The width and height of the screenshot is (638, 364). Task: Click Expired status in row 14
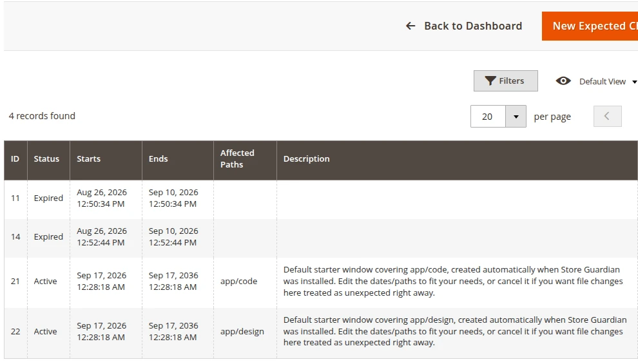coord(48,236)
